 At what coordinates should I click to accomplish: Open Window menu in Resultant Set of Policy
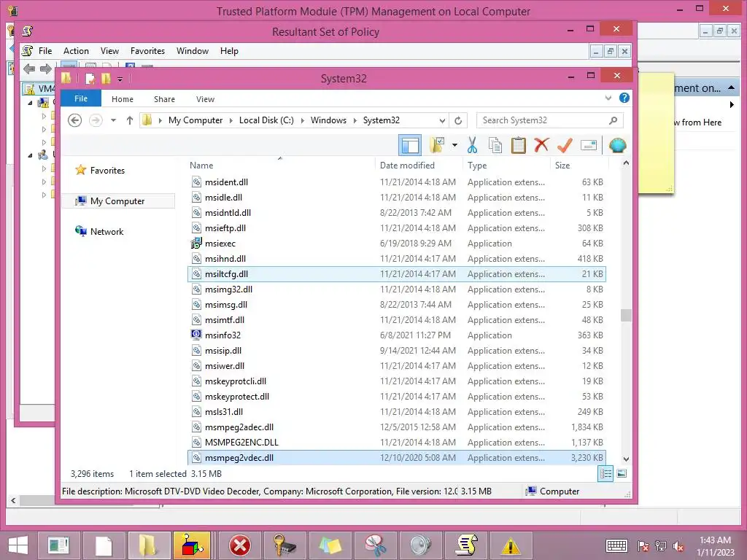(193, 51)
